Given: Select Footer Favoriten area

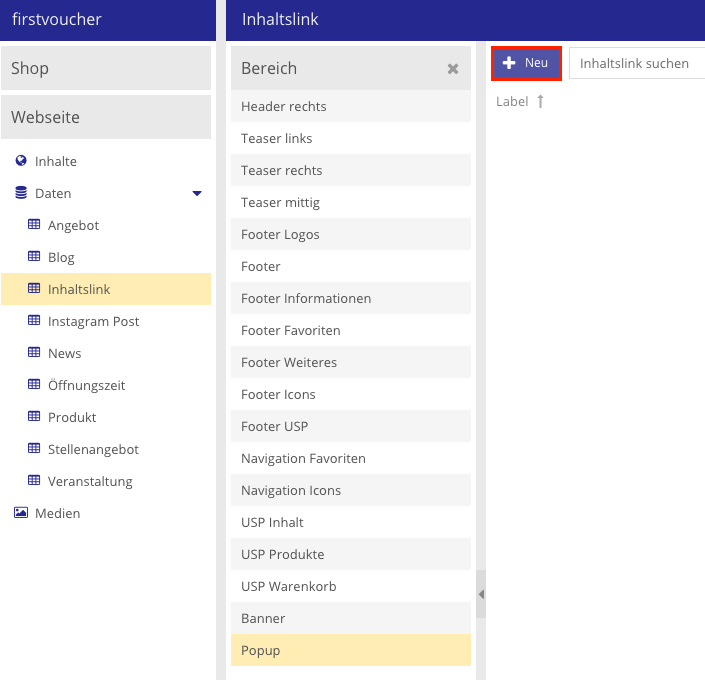Looking at the screenshot, I should click(x=351, y=330).
